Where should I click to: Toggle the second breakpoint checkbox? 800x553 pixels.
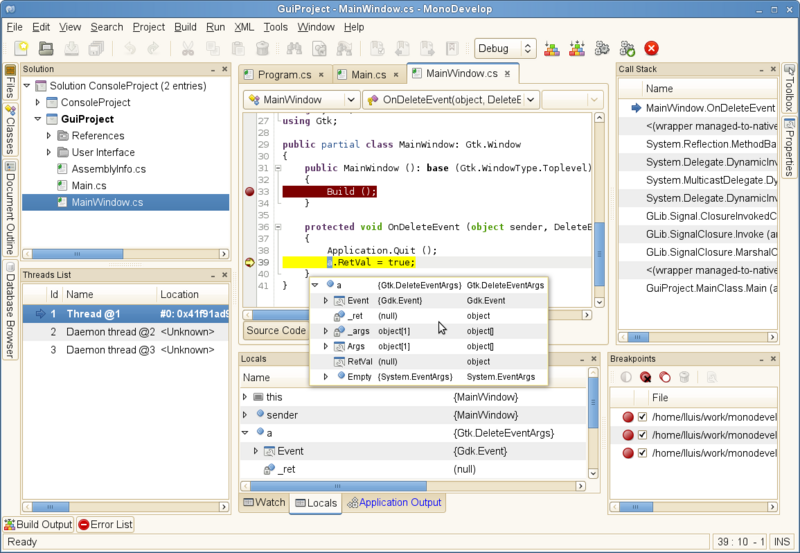[x=643, y=435]
